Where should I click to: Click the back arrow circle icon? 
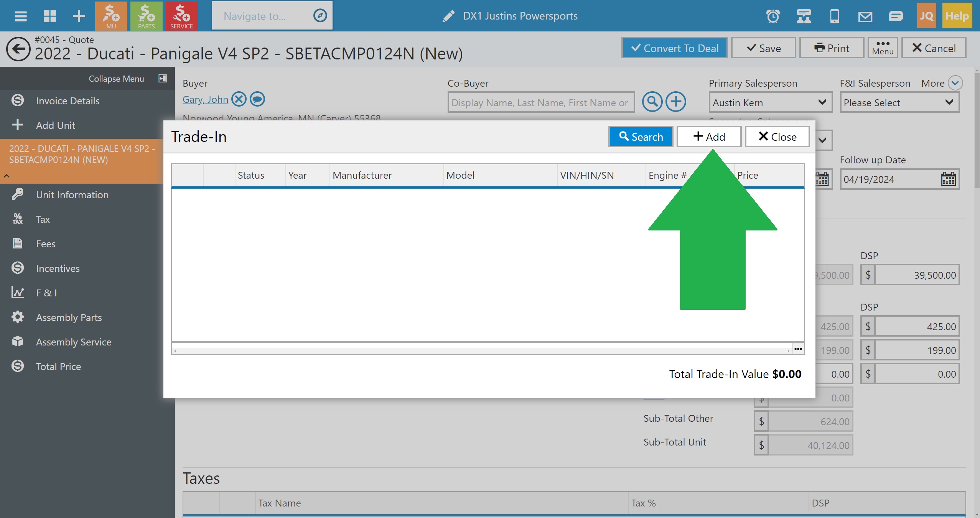[x=18, y=49]
